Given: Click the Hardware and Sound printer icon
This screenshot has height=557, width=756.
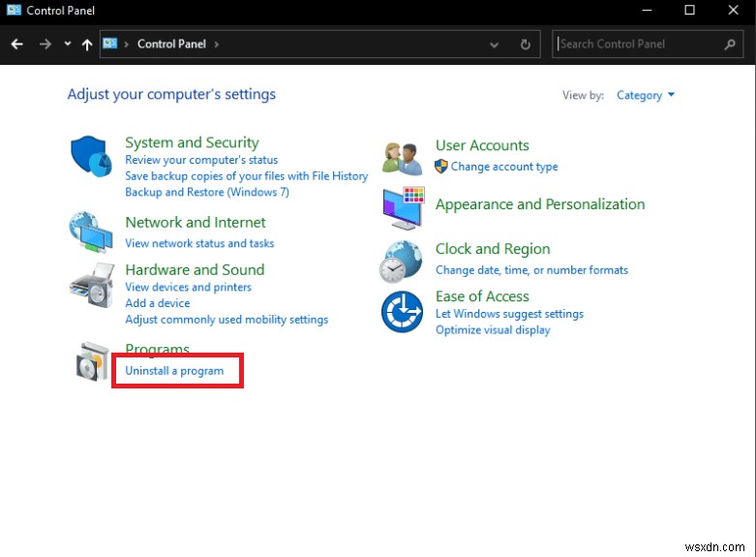Looking at the screenshot, I should 91,286.
